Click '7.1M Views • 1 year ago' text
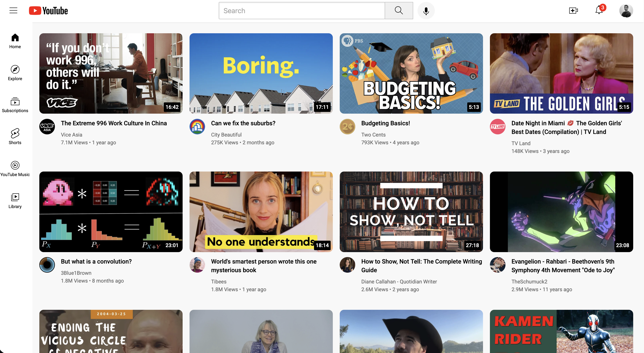Image resolution: width=644 pixels, height=353 pixels. click(x=89, y=143)
